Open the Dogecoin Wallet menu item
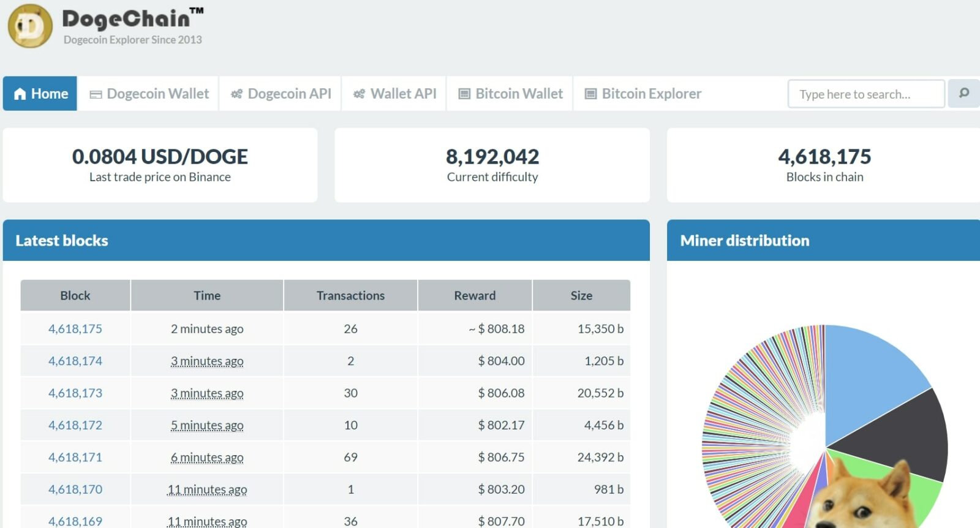This screenshot has height=528, width=980. 149,94
